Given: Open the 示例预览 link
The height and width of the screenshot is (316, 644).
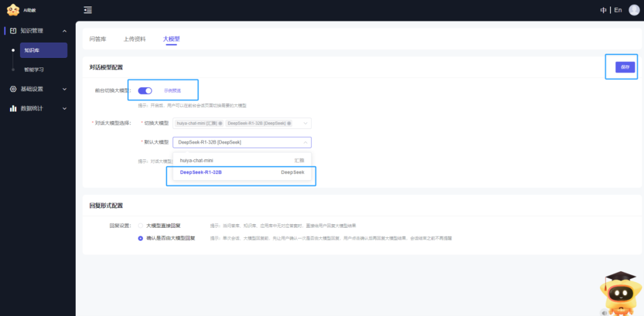Looking at the screenshot, I should click(172, 91).
